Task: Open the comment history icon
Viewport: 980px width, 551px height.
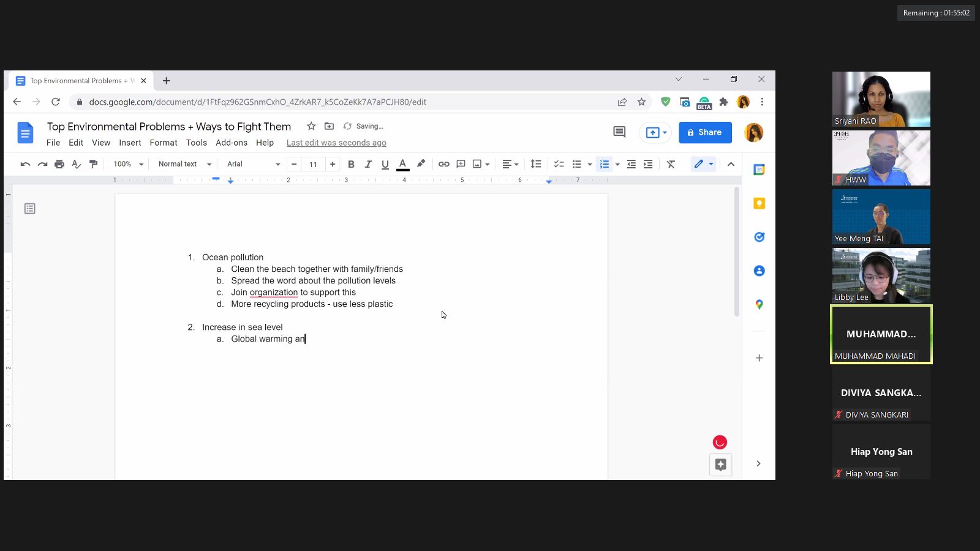Action: [619, 132]
